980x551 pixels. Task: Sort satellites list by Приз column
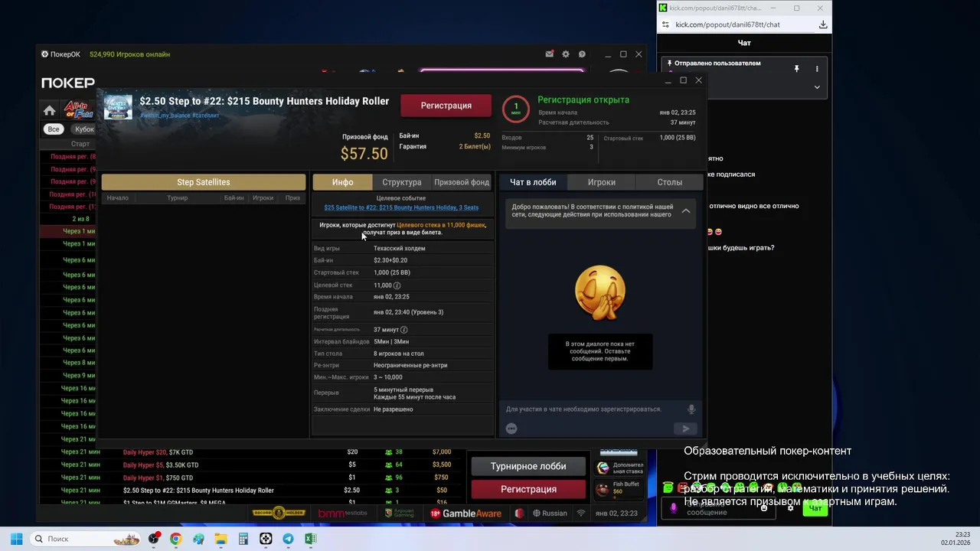[x=292, y=198]
